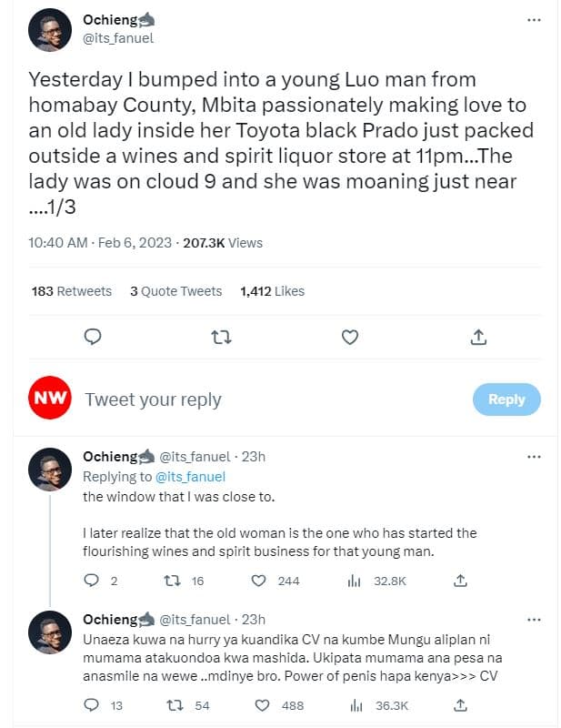View analytics showing 32.8K views
This screenshot has width=561, height=728.
coord(356,580)
